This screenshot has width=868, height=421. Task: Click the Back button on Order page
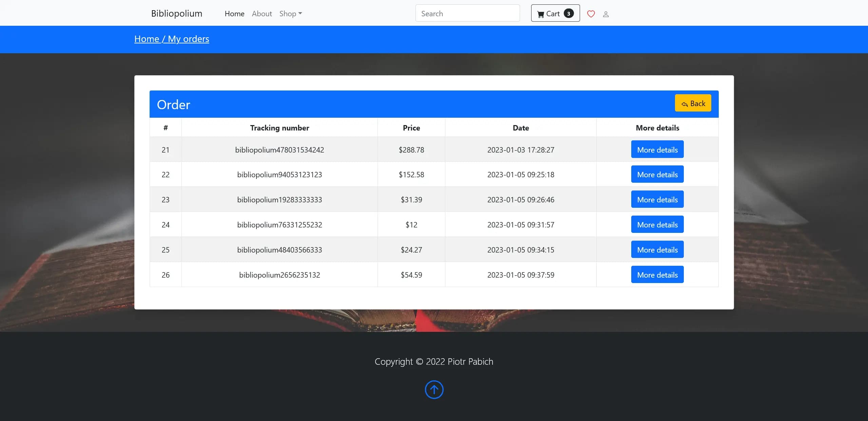(693, 103)
